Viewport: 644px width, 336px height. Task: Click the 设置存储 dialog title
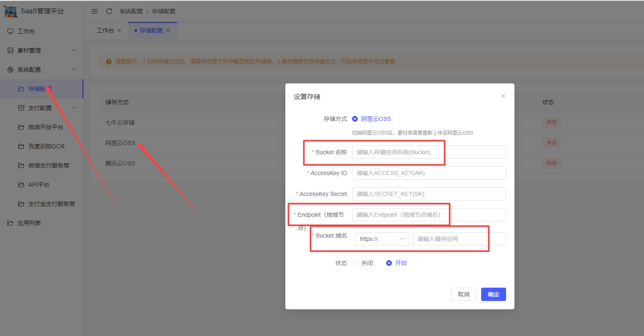pyautogui.click(x=307, y=97)
